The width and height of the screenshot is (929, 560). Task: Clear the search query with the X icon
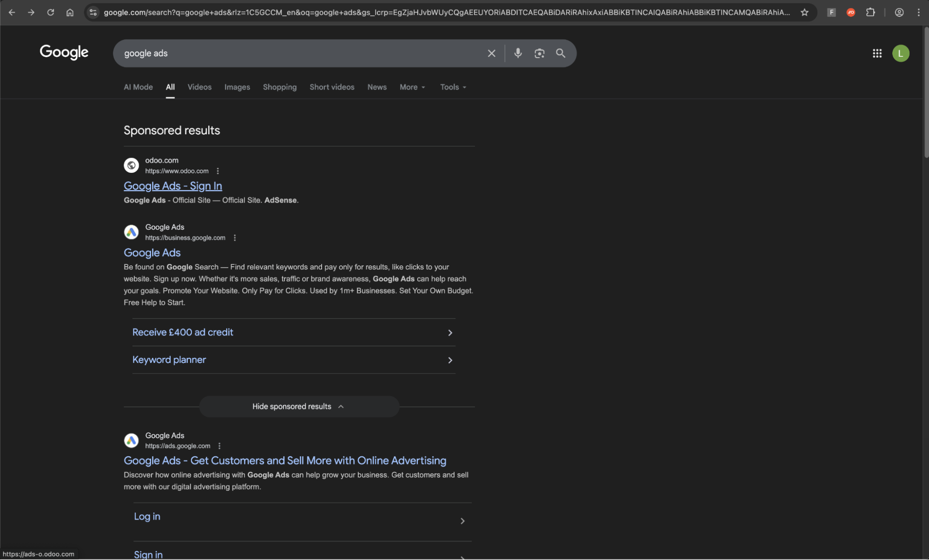491,53
